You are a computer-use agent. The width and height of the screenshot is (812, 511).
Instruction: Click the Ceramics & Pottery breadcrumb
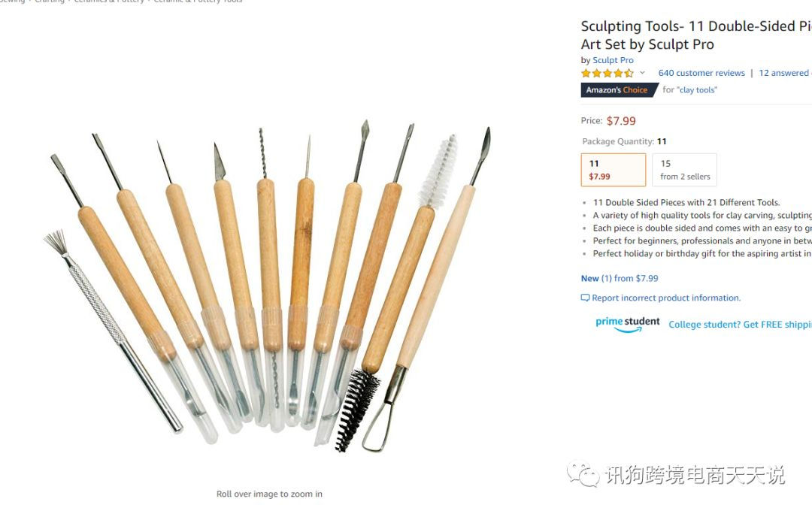(x=109, y=2)
